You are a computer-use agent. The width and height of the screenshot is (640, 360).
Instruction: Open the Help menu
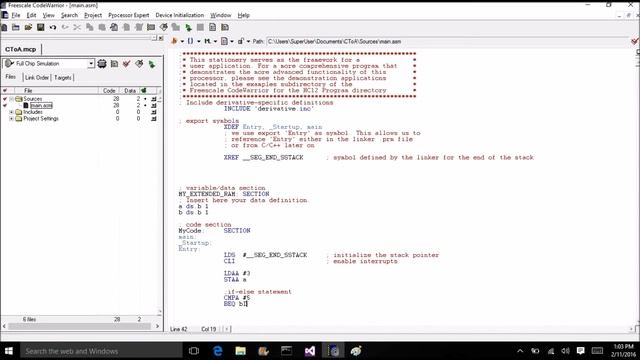pos(244,15)
